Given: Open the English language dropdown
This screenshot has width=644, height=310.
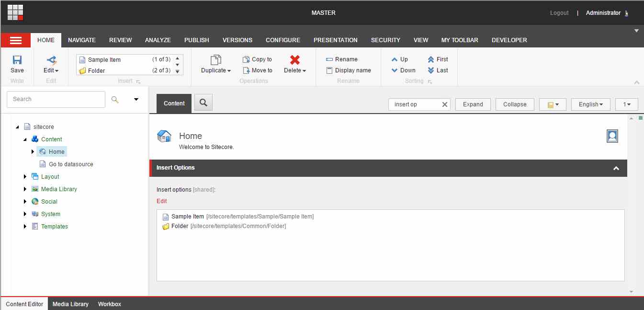Looking at the screenshot, I should point(590,104).
